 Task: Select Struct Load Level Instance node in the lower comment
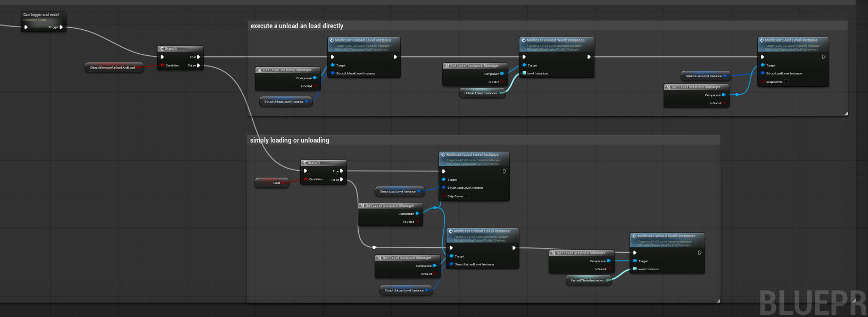pyautogui.click(x=398, y=191)
